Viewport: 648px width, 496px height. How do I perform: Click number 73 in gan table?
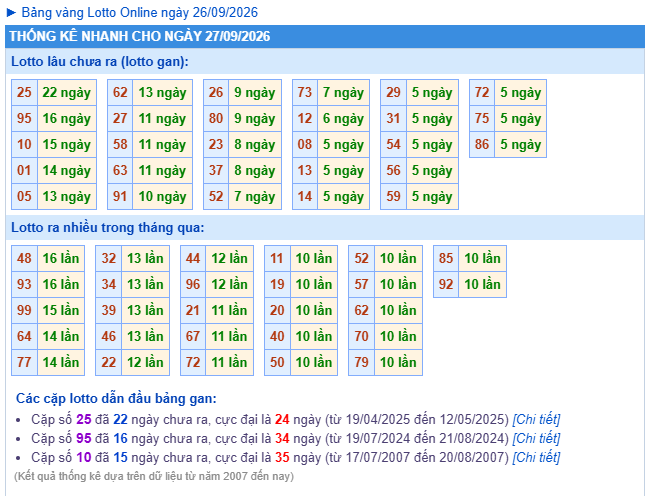point(305,92)
